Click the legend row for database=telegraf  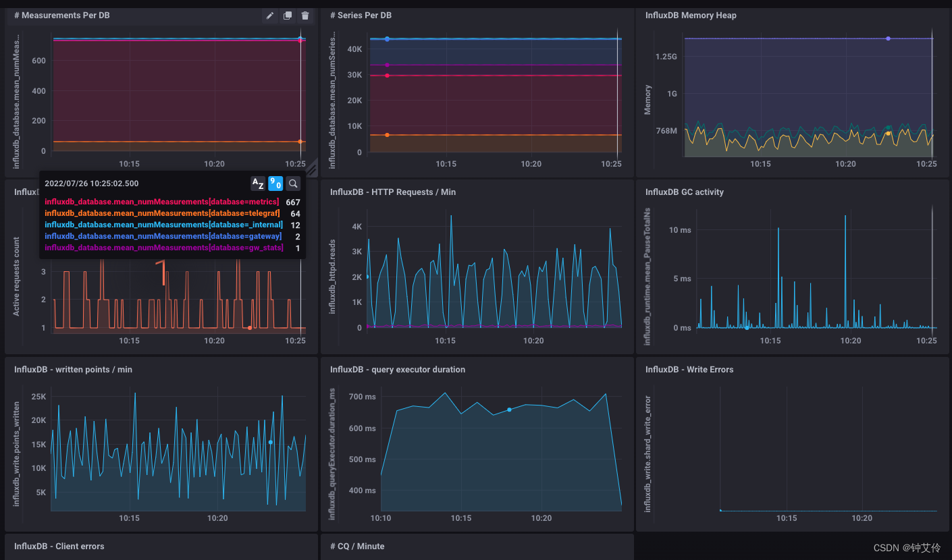[172, 213]
